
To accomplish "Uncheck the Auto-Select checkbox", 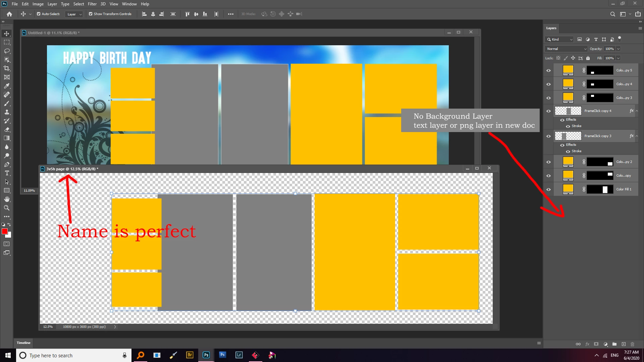I will point(39,14).
